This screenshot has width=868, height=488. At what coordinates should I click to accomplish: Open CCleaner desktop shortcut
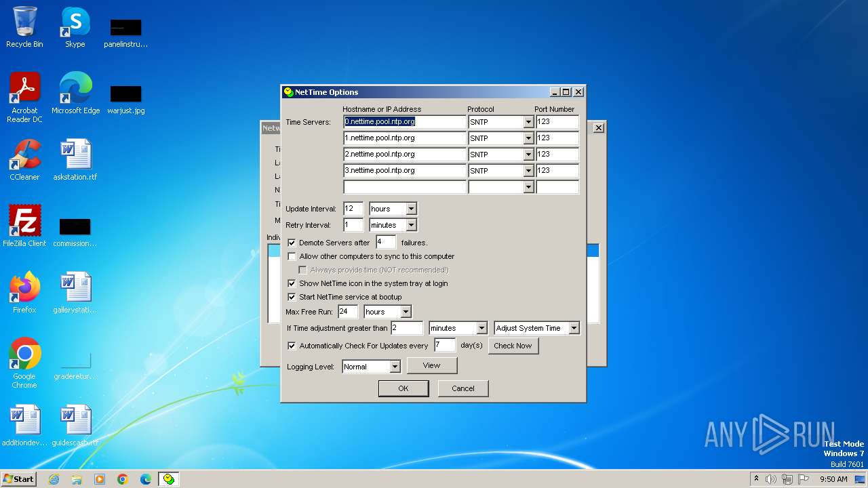pos(24,160)
